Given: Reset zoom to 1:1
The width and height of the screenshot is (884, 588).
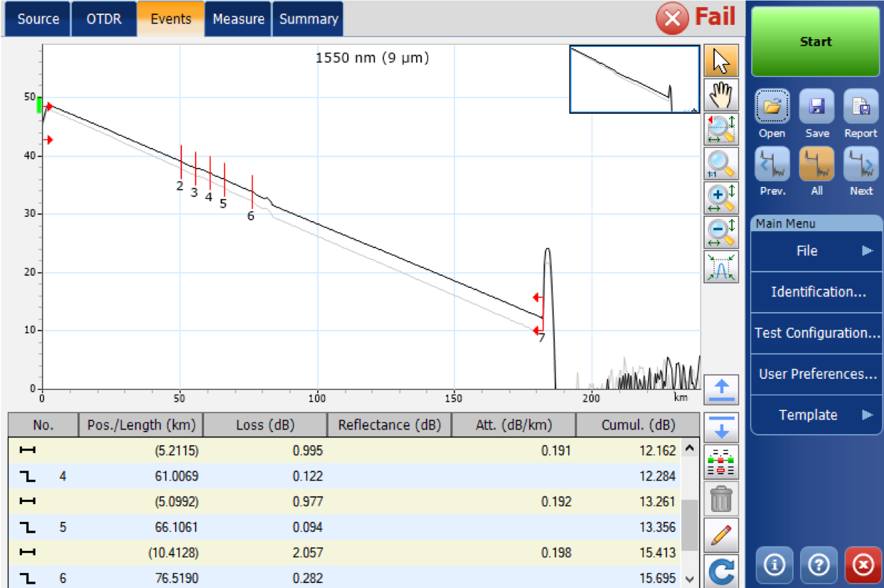Looking at the screenshot, I should 721,164.
